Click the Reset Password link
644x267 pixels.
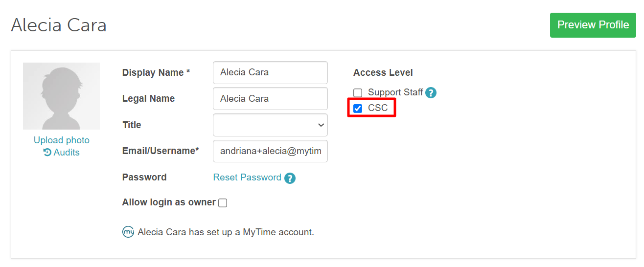pos(247,177)
